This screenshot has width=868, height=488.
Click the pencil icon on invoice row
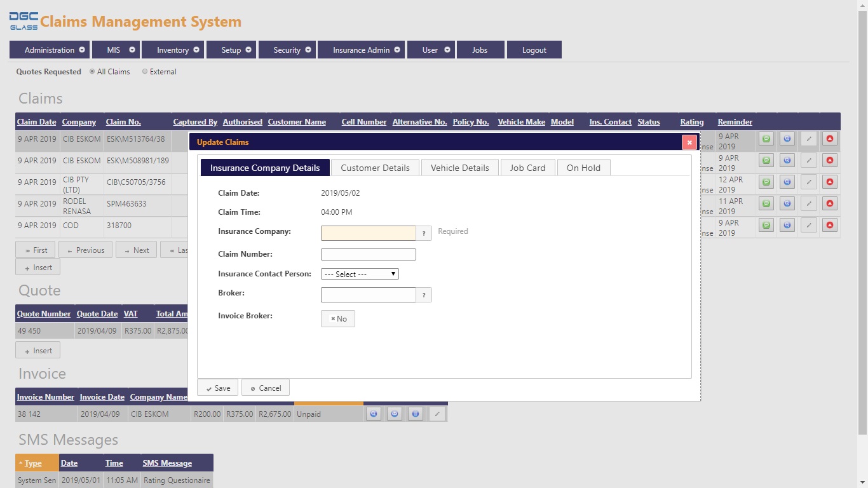(x=437, y=414)
